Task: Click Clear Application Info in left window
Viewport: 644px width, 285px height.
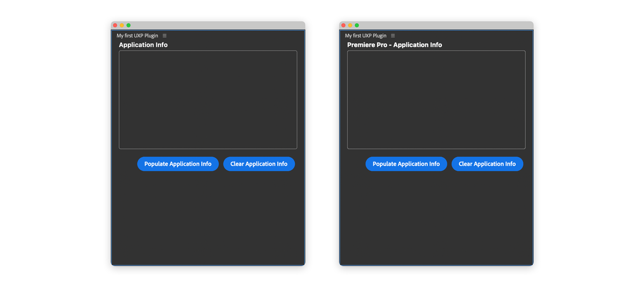Action: (259, 164)
